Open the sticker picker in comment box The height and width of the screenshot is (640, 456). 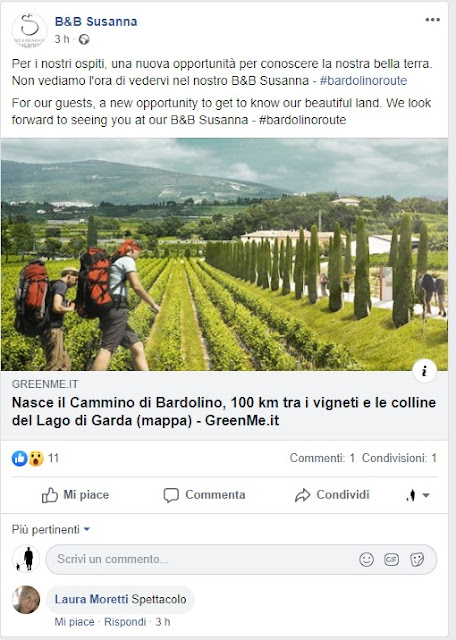[x=417, y=559]
